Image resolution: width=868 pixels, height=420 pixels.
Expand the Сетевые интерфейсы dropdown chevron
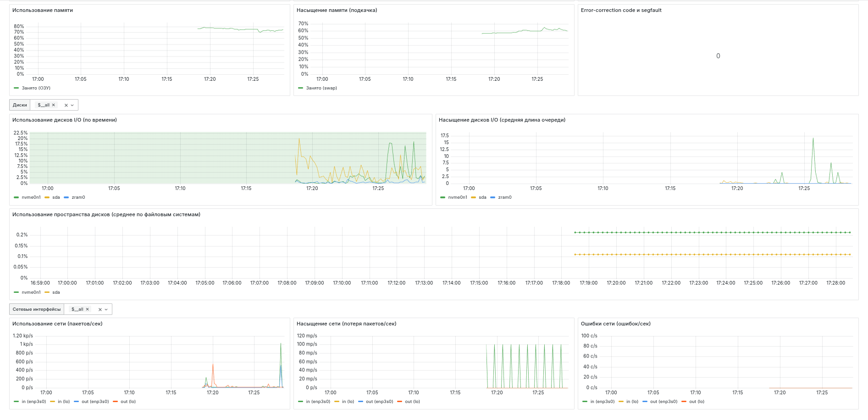tap(106, 309)
